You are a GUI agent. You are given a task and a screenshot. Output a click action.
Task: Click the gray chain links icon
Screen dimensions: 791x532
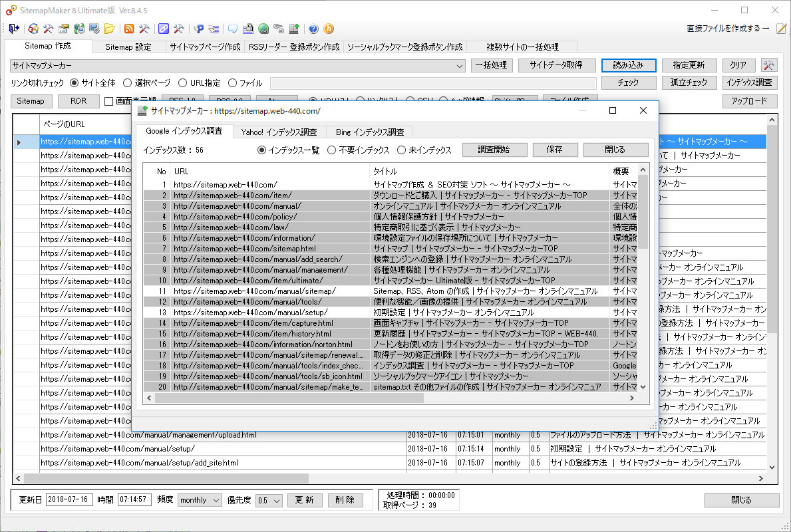point(279,29)
